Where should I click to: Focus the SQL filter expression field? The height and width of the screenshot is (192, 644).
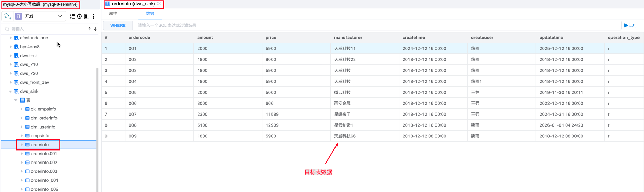[377, 25]
